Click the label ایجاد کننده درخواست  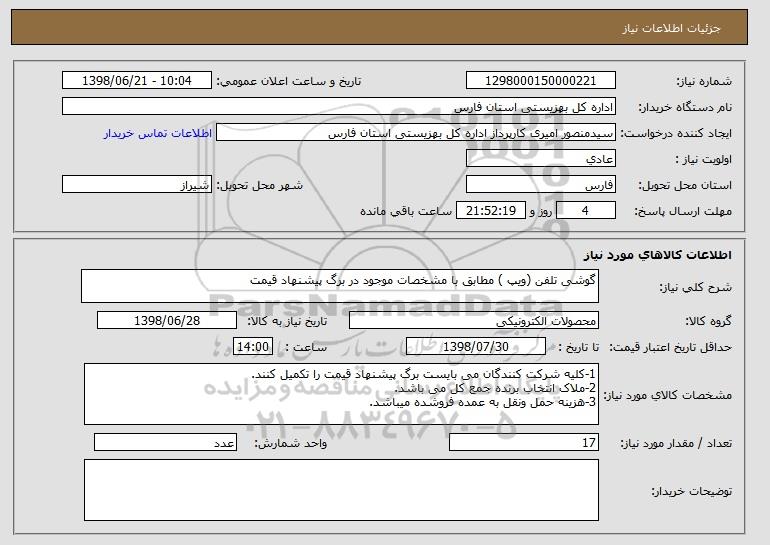click(x=676, y=133)
